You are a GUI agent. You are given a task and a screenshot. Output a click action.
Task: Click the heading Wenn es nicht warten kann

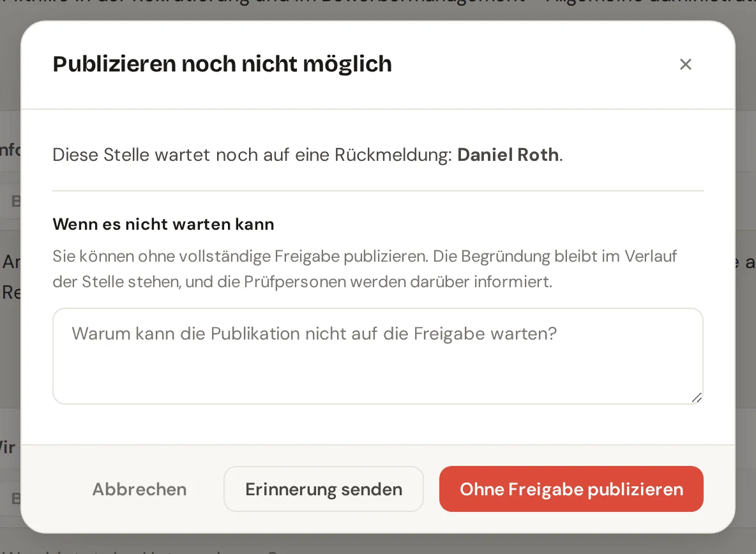coord(163,225)
